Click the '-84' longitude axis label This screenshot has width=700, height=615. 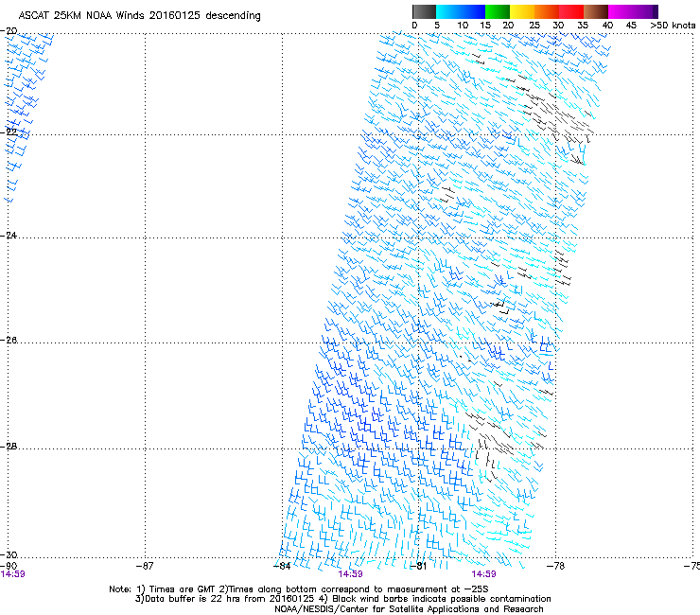click(x=282, y=566)
